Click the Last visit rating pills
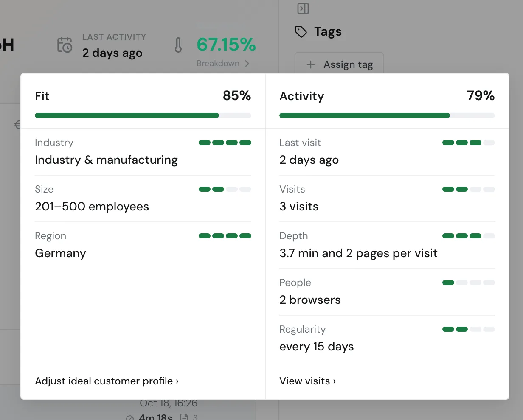The image size is (523, 420). coord(469,143)
